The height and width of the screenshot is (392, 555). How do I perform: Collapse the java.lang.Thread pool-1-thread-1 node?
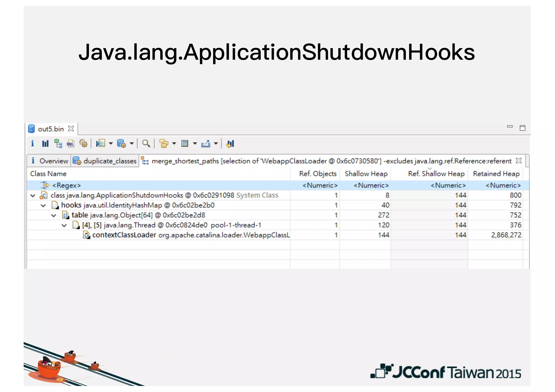[x=64, y=225]
